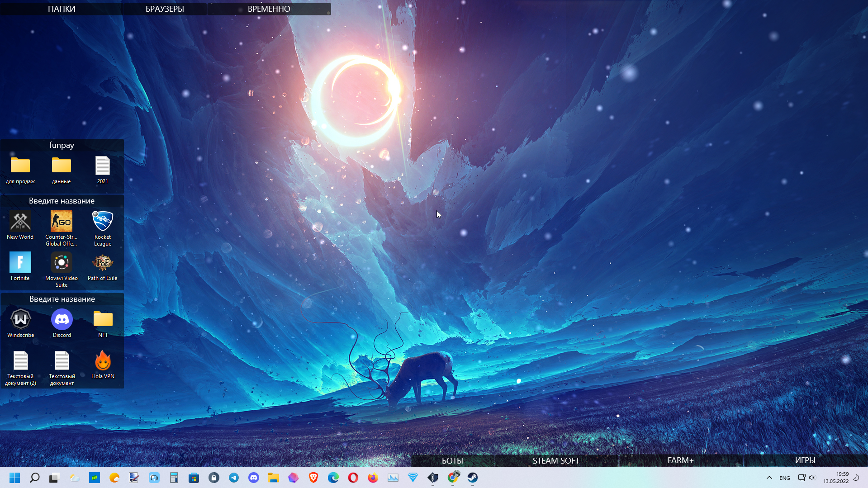The height and width of the screenshot is (488, 868).
Task: Open the STEAM SOFT panel tab
Action: 556,460
